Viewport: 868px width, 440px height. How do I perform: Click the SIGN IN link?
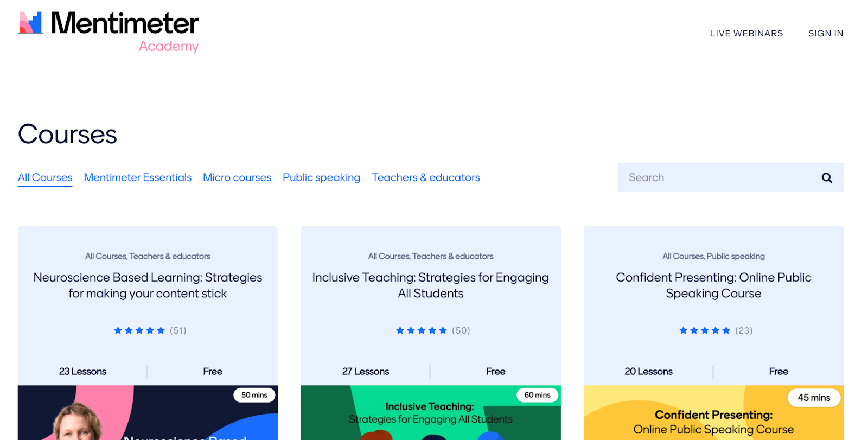(826, 34)
